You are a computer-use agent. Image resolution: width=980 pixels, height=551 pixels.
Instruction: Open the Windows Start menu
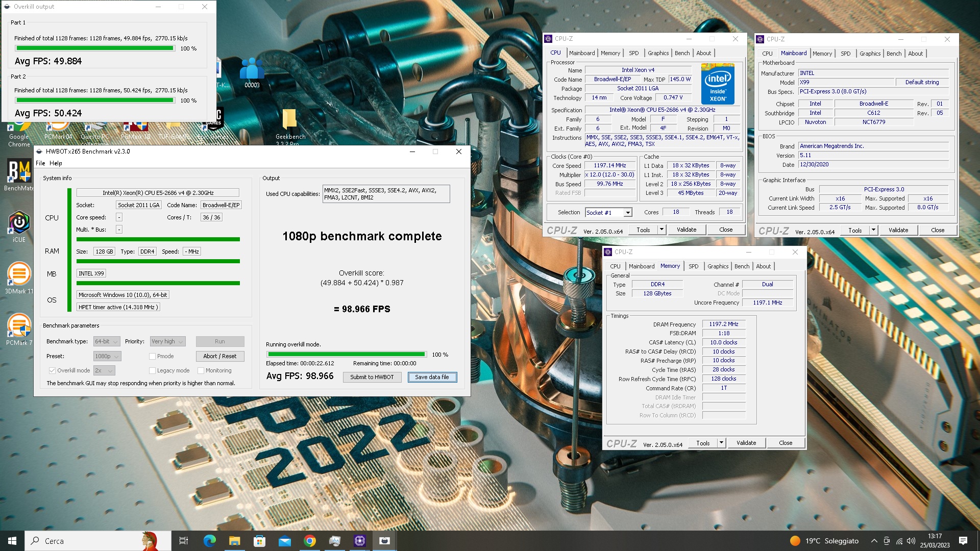pos(12,541)
